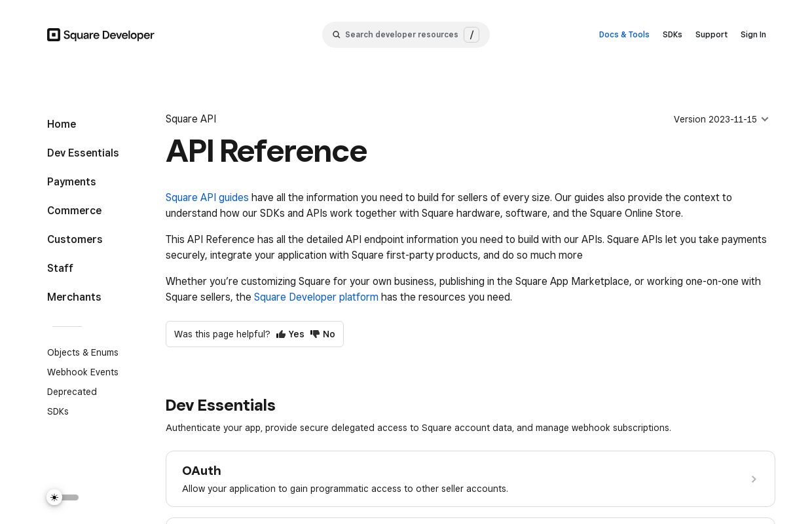
Task: Follow the Square API guides link
Action: pyautogui.click(x=207, y=198)
